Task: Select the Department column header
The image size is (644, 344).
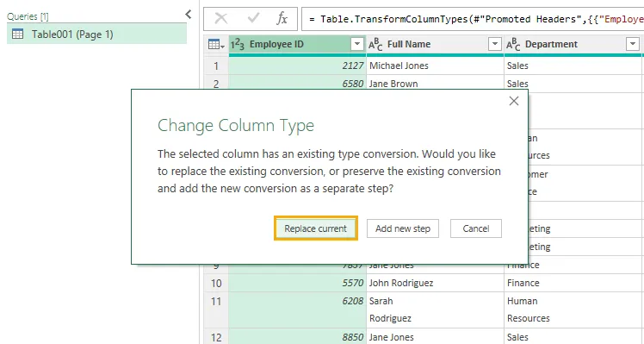Action: click(573, 44)
